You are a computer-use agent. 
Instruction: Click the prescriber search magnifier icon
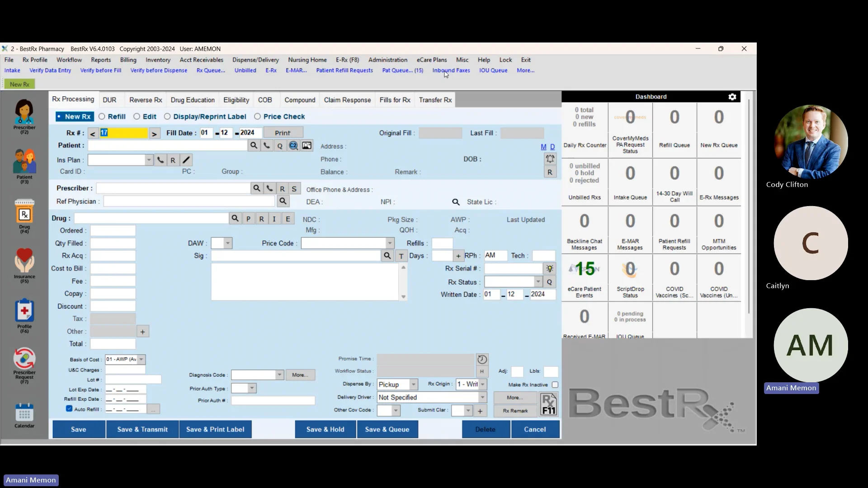tap(257, 188)
